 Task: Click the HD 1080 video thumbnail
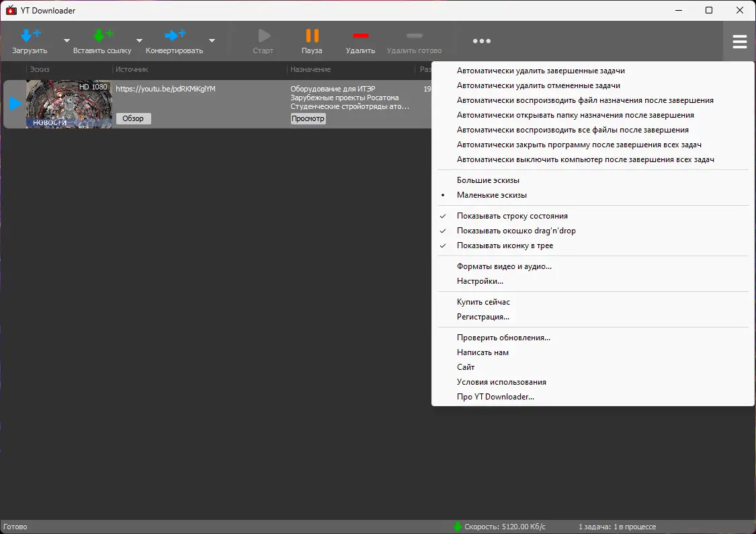pos(69,104)
